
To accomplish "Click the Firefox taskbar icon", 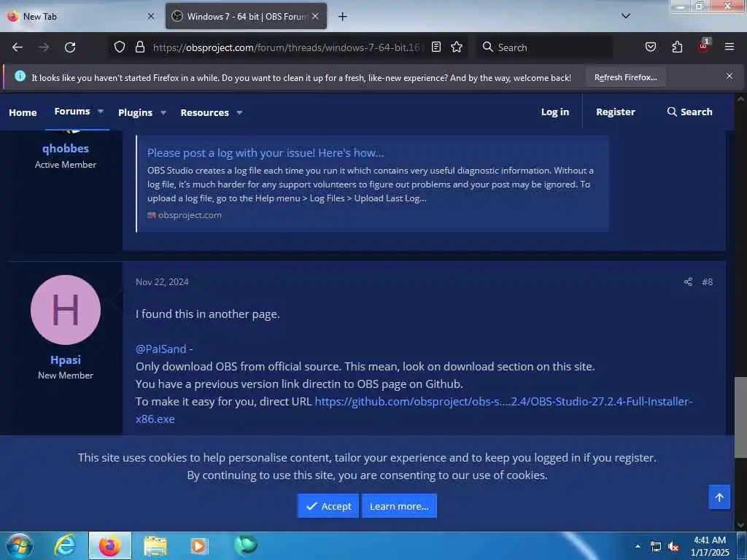I will click(110, 545).
